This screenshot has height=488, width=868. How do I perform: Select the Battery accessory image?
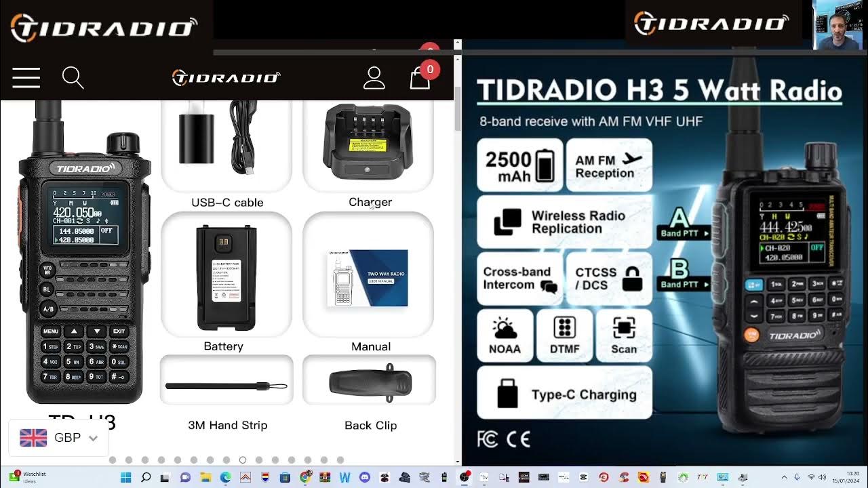point(226,274)
